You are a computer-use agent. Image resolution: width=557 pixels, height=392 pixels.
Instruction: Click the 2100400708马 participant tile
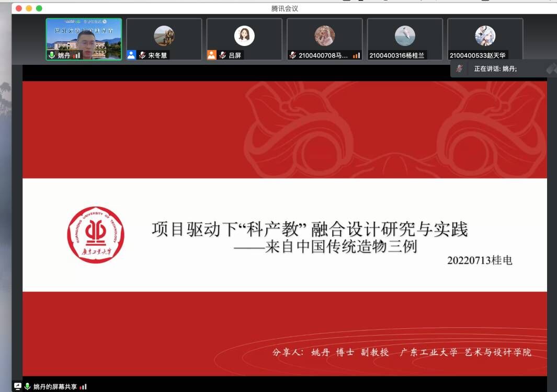pyautogui.click(x=324, y=37)
